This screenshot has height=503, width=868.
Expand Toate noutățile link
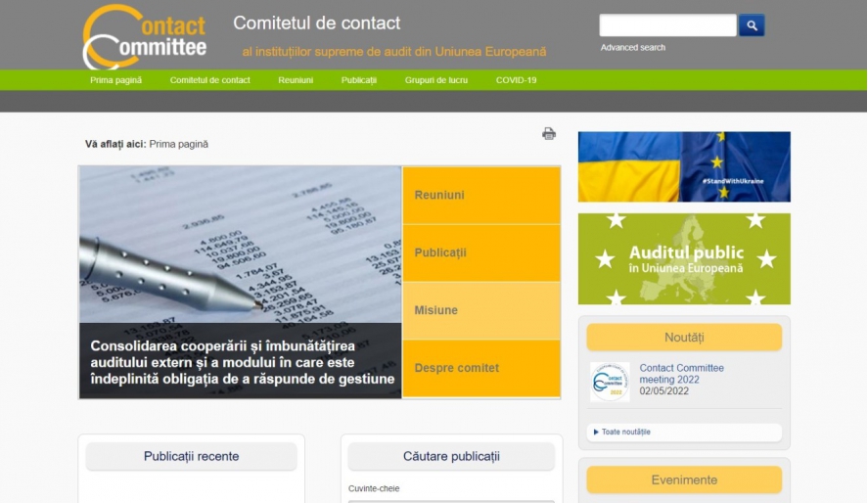(625, 432)
